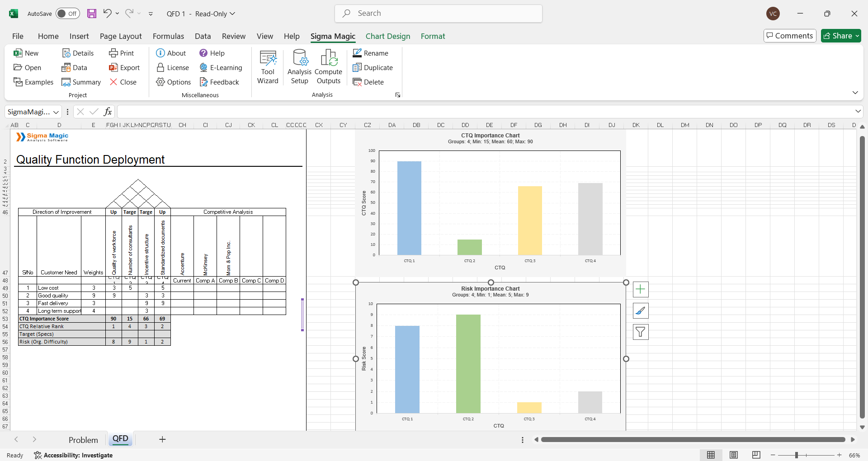Viewport: 868px width, 461px height.
Task: Toggle the AutoSave switch
Action: [x=67, y=14]
